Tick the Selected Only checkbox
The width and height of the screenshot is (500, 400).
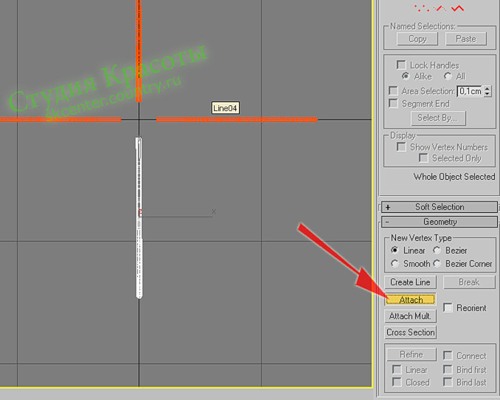pyautogui.click(x=423, y=158)
